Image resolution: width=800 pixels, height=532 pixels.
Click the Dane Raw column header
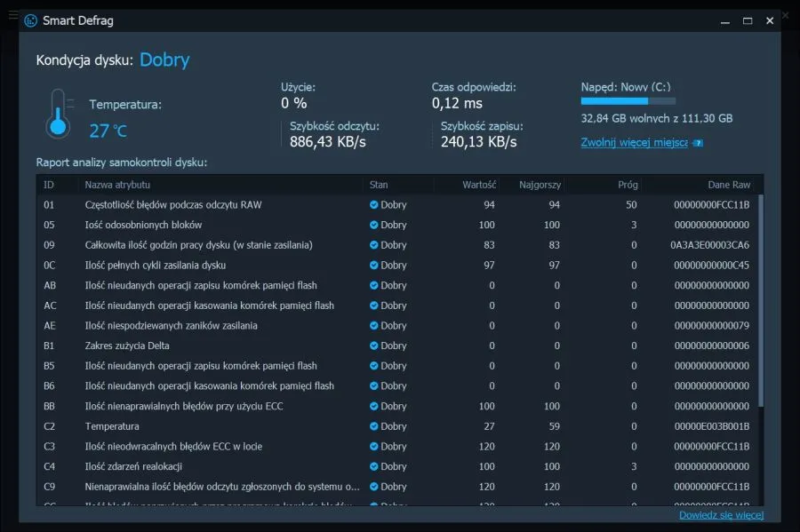[x=728, y=185]
